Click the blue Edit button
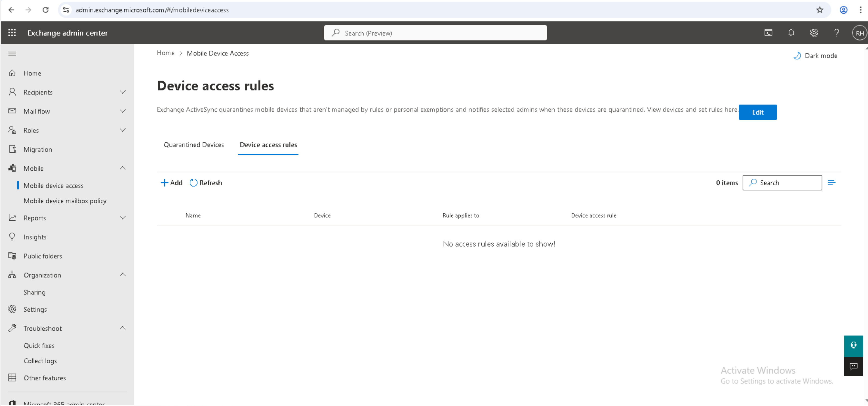The image size is (868, 406). (x=758, y=112)
